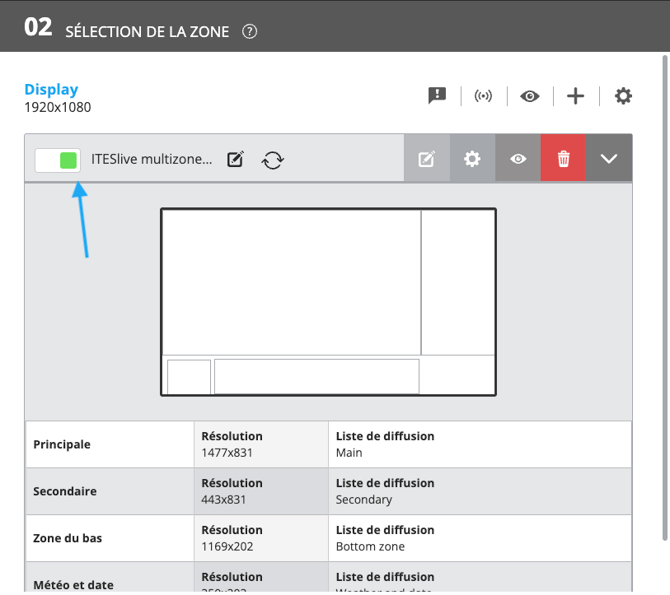The image size is (670, 595).
Task: Click the broadcast signal icon
Action: click(483, 96)
